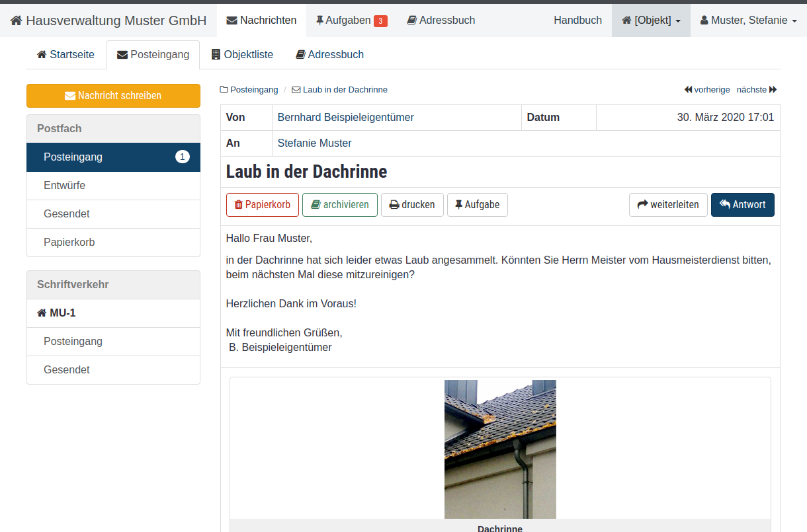Click the envelope icon in Nachricht schreiben
Image resolution: width=807 pixels, height=532 pixels.
tap(70, 96)
